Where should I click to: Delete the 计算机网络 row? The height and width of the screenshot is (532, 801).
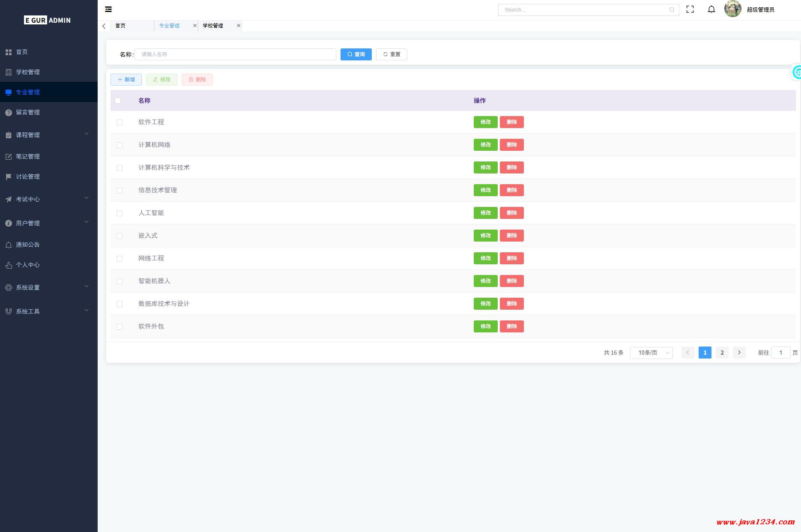coord(511,145)
